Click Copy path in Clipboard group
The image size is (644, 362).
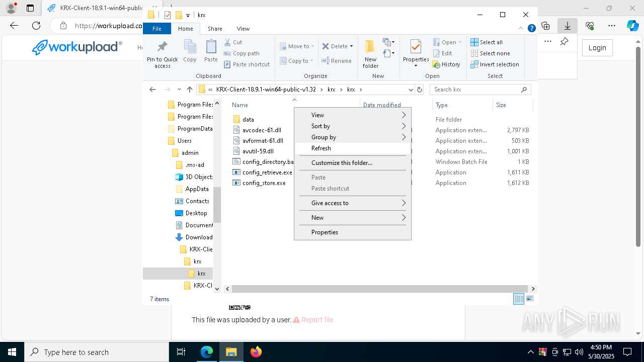tap(242, 53)
